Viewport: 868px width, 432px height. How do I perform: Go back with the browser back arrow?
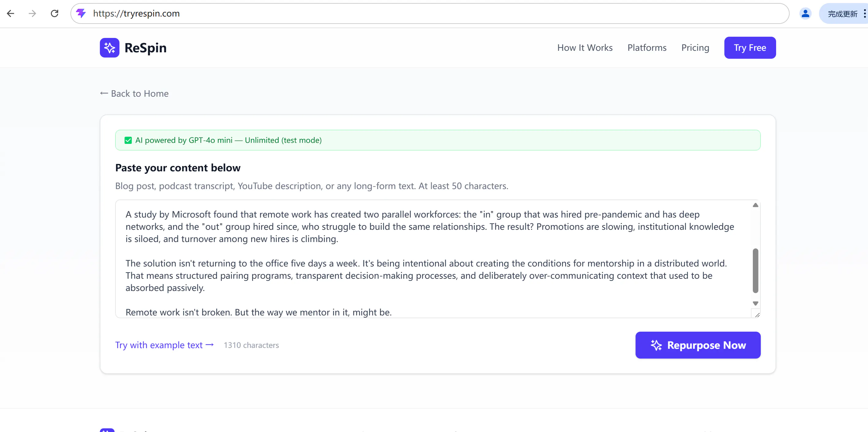click(x=11, y=13)
